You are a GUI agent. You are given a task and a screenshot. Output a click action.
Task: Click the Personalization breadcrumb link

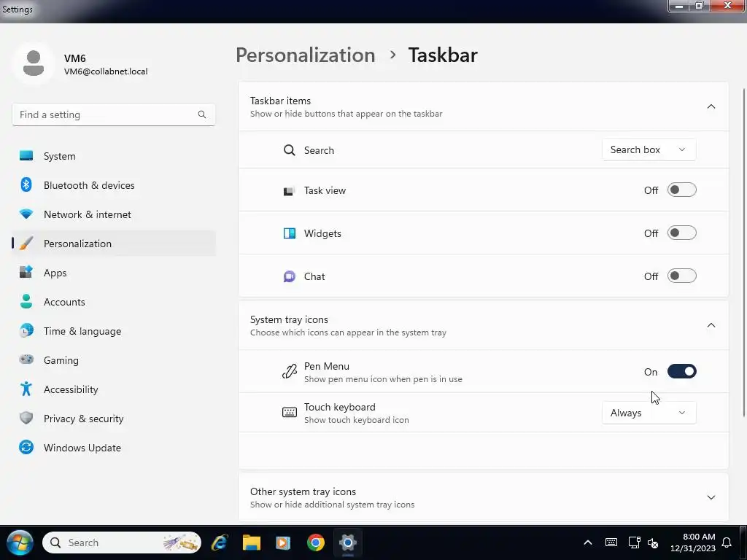306,55
